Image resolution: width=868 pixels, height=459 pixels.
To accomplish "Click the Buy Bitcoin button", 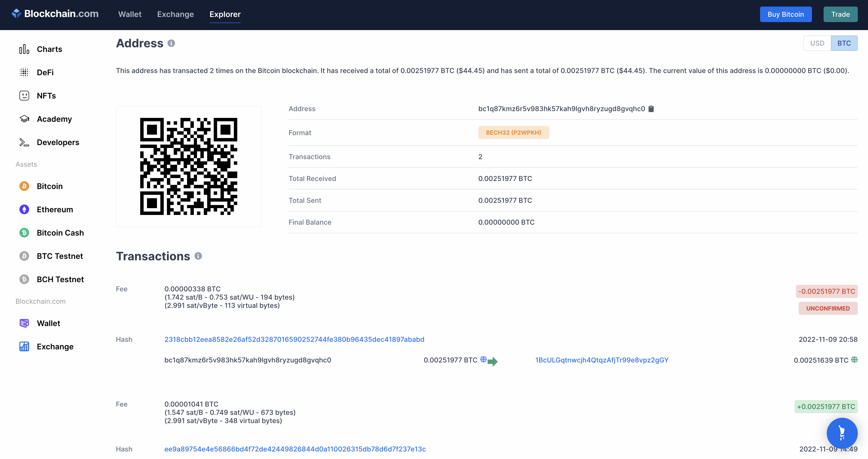I will [786, 14].
